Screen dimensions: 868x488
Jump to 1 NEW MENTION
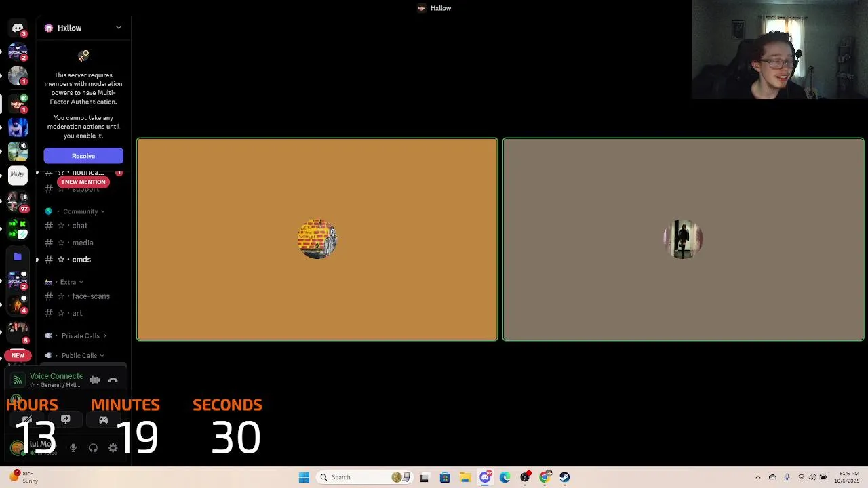click(x=83, y=182)
